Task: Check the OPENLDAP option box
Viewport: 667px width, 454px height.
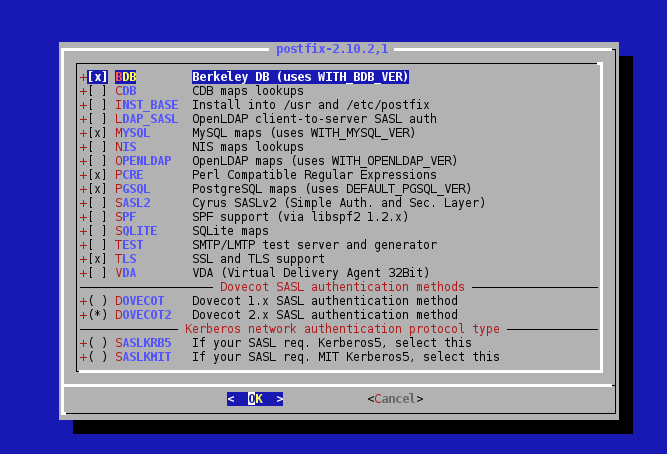Action: pos(97,161)
